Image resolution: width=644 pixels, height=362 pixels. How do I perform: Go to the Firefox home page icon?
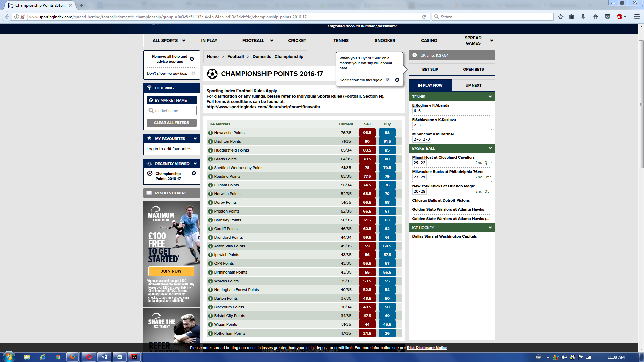coord(595,17)
